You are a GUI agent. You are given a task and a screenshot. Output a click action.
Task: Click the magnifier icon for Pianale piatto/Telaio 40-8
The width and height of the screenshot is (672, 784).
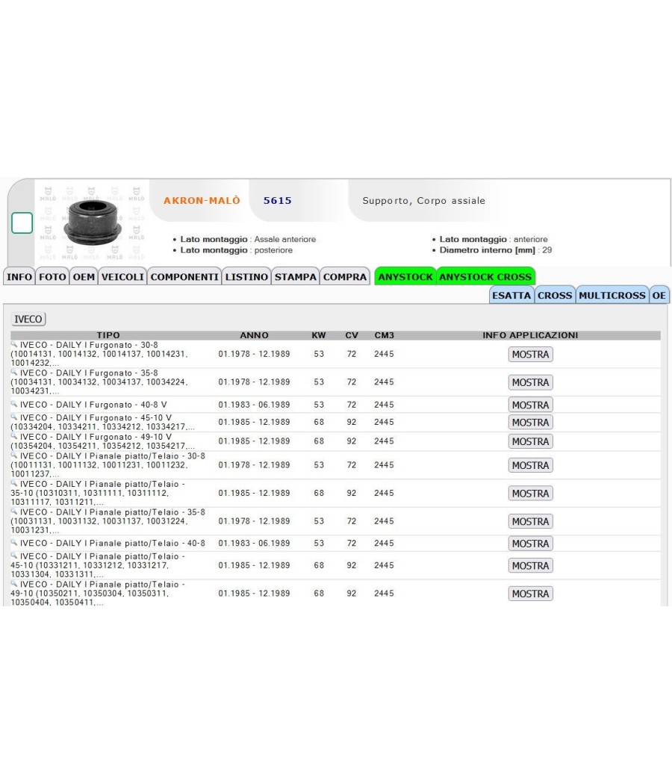(x=14, y=543)
